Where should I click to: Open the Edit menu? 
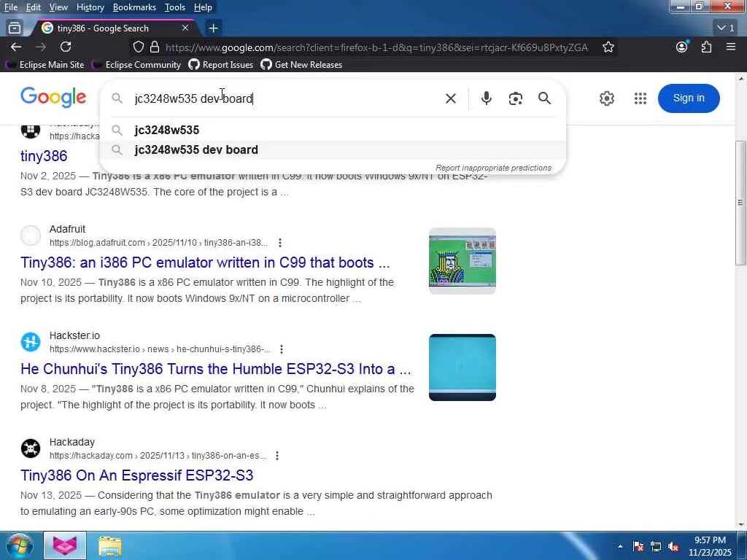33,7
